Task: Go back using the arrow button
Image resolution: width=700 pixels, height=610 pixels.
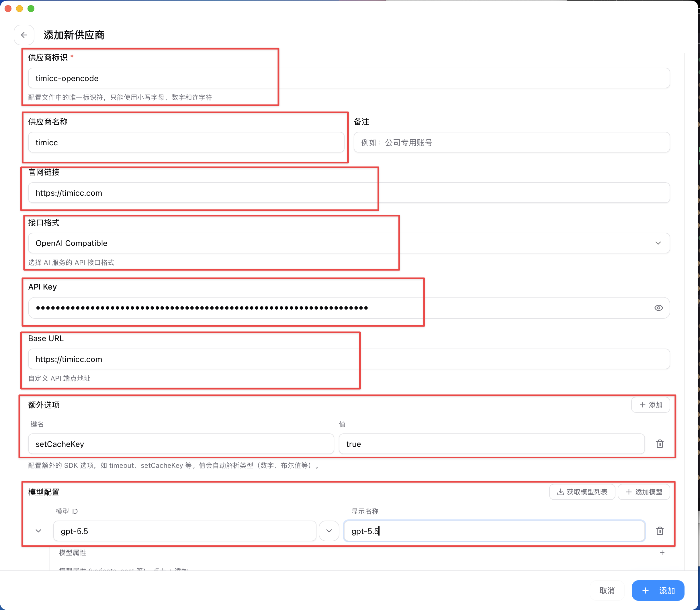Action: [x=24, y=35]
